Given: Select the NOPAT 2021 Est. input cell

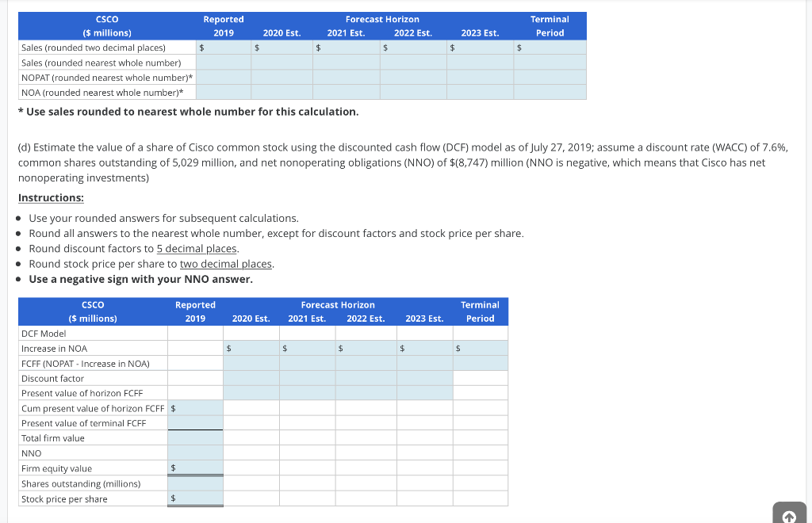Looking at the screenshot, I should click(345, 78).
